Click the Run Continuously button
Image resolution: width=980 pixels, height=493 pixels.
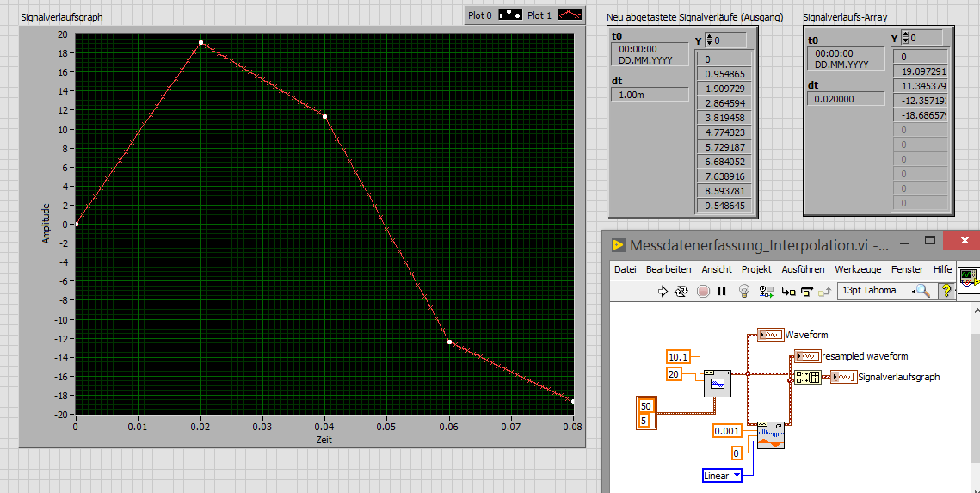point(681,292)
